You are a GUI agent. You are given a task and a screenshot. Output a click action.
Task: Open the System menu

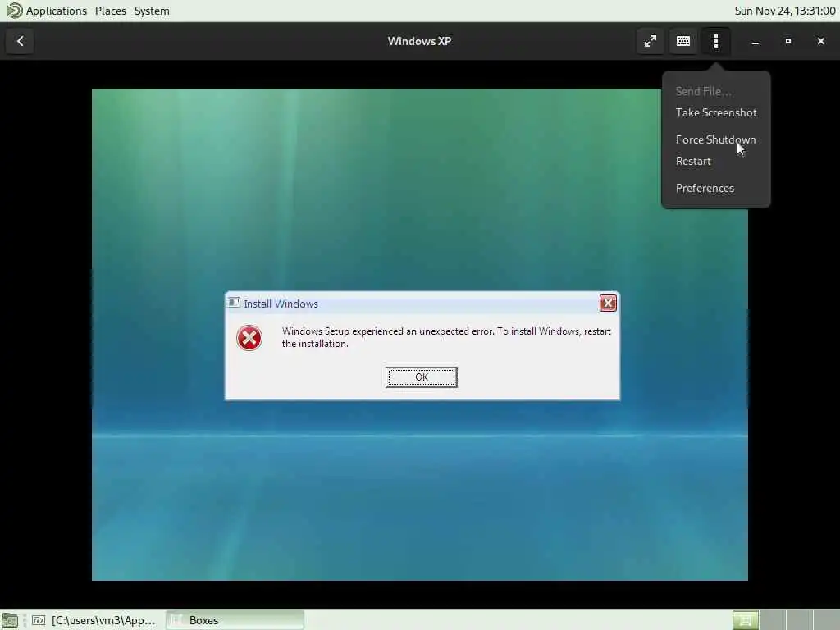point(152,11)
